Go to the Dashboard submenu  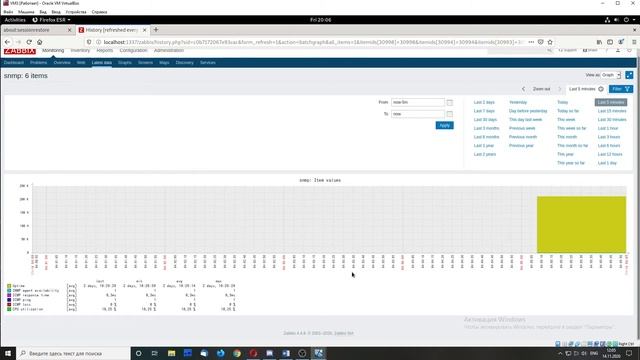pyautogui.click(x=14, y=63)
